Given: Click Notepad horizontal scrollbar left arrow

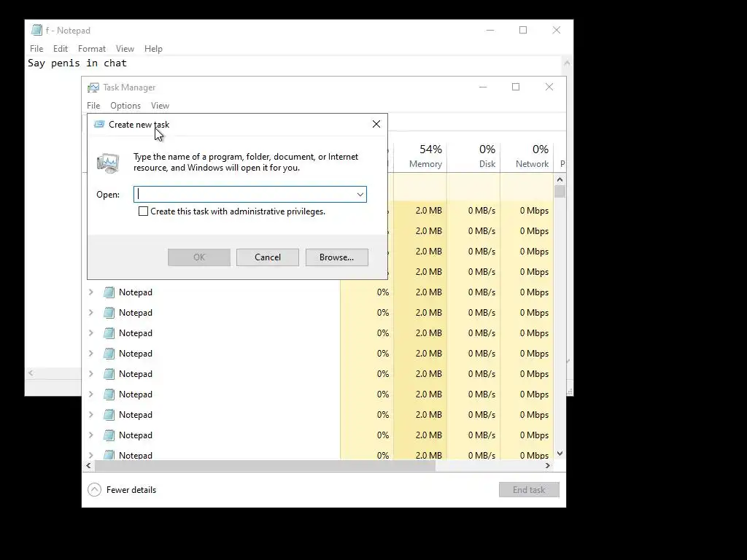Looking at the screenshot, I should 31,373.
